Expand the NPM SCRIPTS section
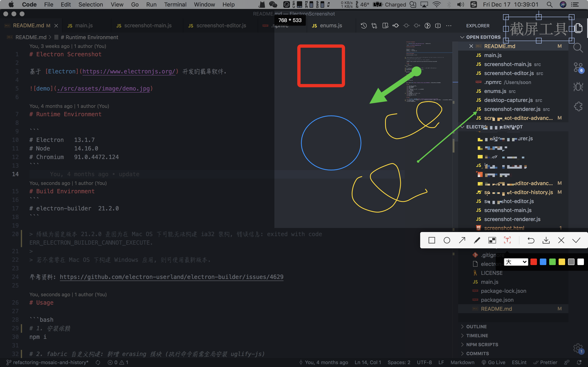Screen dimensions: 588x367 pyautogui.click(x=482, y=345)
